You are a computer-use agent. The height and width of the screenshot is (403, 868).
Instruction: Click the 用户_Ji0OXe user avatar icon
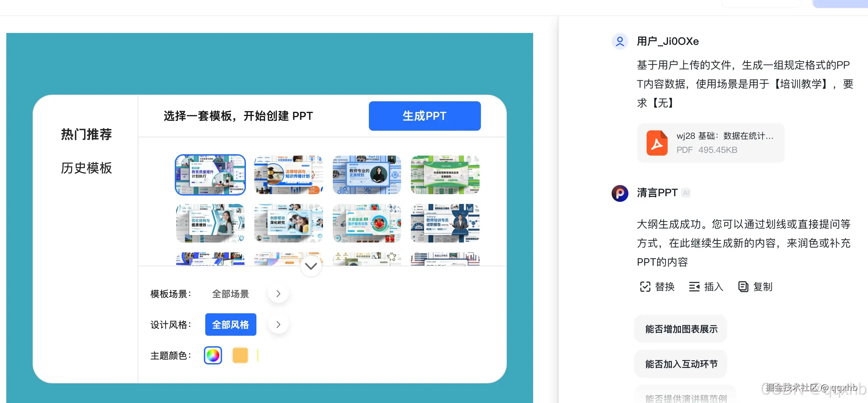pyautogui.click(x=620, y=41)
